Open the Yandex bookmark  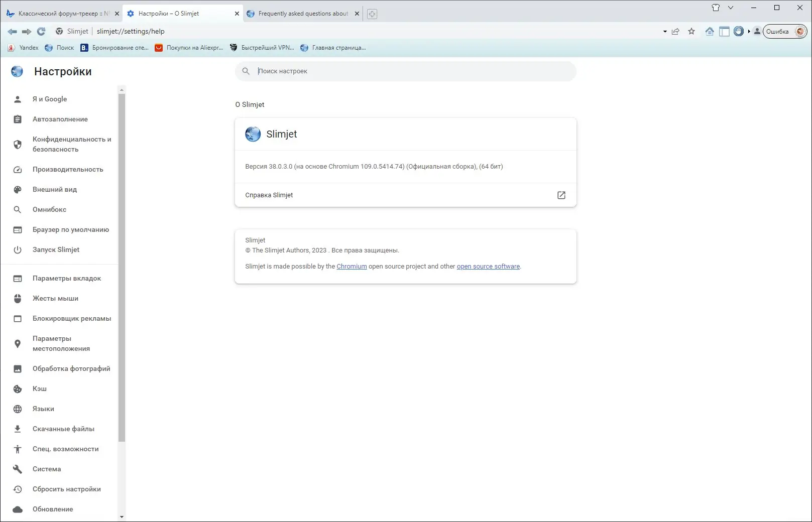coord(23,48)
